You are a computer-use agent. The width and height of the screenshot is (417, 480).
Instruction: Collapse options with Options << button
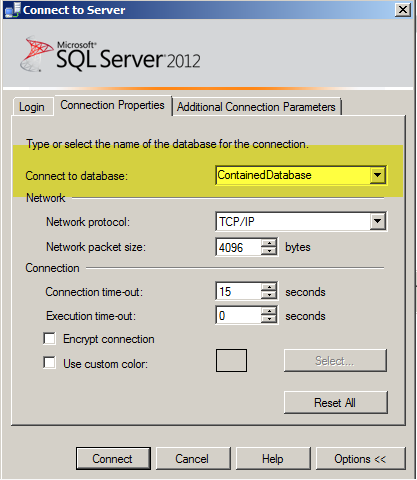pyautogui.click(x=360, y=459)
